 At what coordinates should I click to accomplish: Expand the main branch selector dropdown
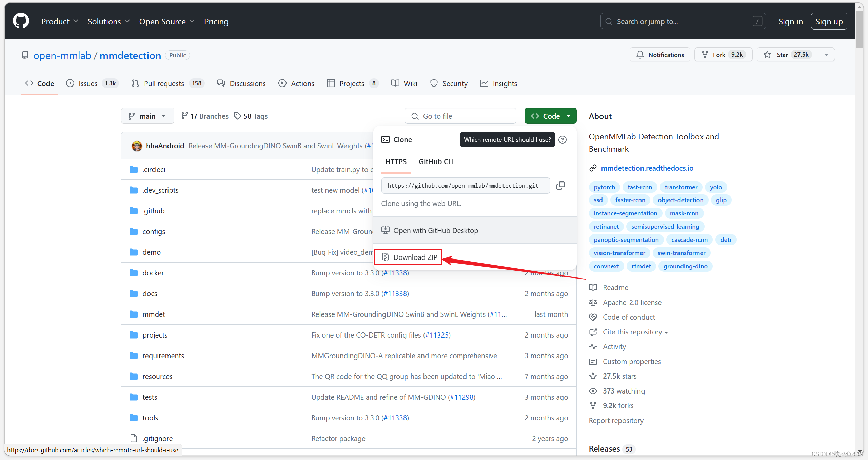147,116
